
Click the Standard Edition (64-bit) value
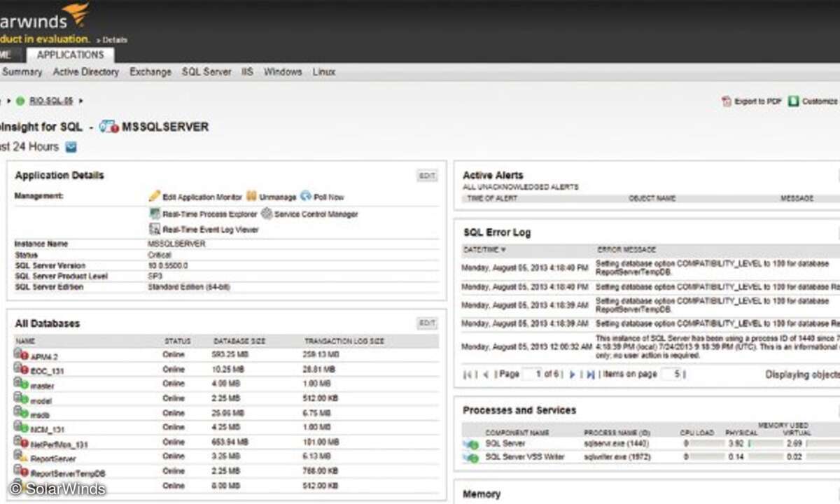(x=189, y=287)
